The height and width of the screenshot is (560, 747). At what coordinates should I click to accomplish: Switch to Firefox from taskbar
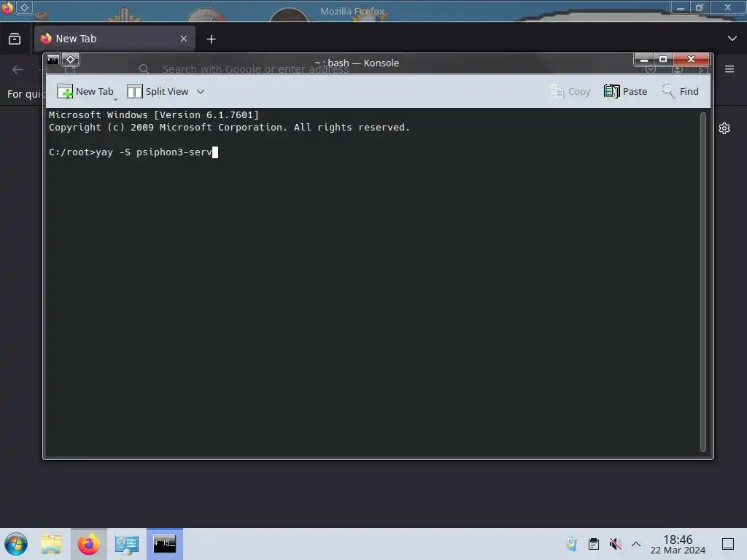tap(88, 544)
